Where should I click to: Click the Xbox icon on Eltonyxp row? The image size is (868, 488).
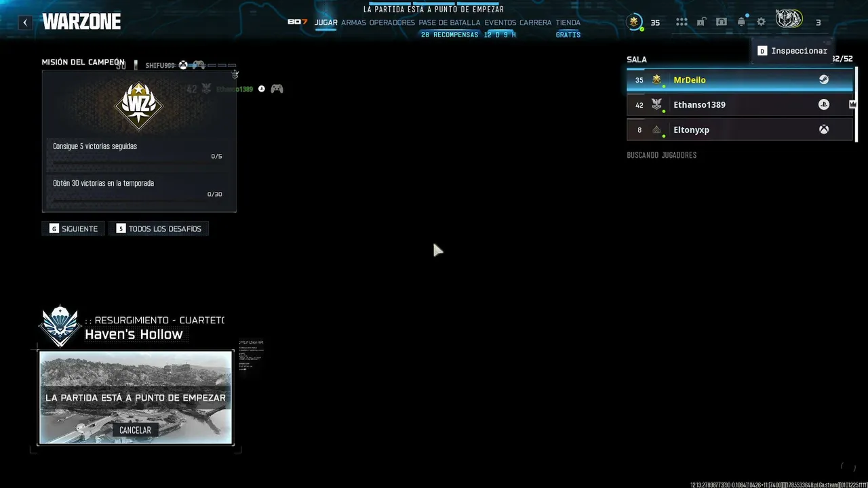pos(823,129)
